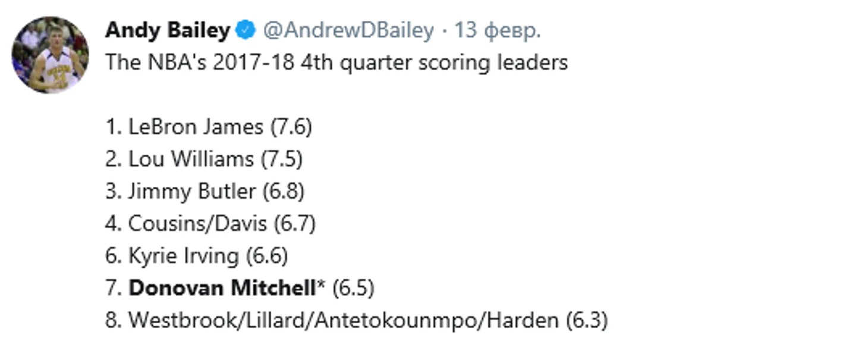Image resolution: width=868 pixels, height=353 pixels.
Task: Select the Kyrie Irving (6.6) line
Action: [197, 255]
